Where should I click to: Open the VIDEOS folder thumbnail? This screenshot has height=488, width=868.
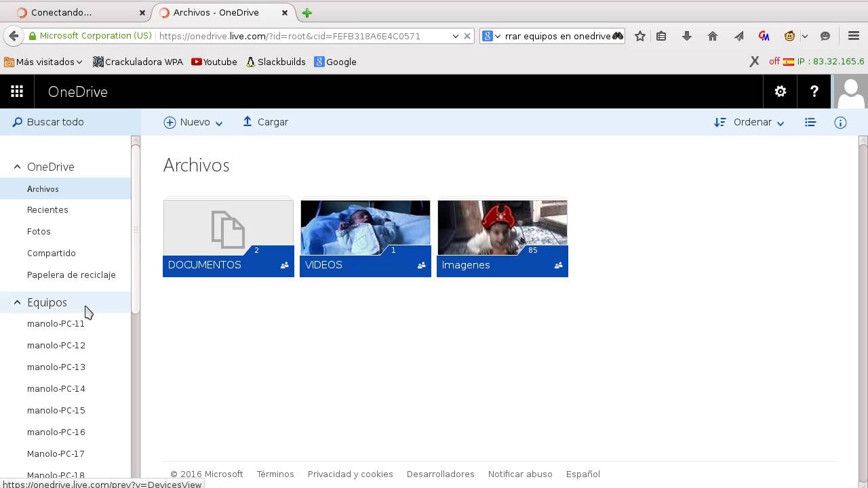click(x=366, y=239)
